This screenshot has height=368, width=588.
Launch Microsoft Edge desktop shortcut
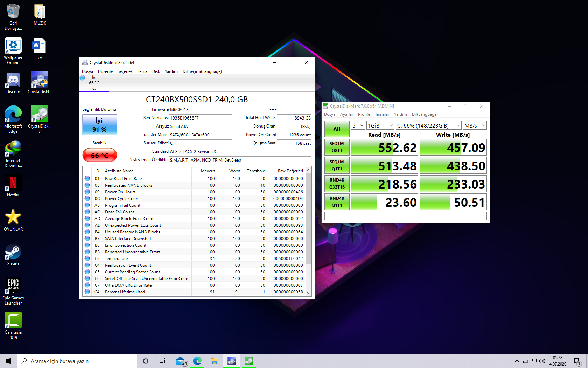(x=13, y=120)
